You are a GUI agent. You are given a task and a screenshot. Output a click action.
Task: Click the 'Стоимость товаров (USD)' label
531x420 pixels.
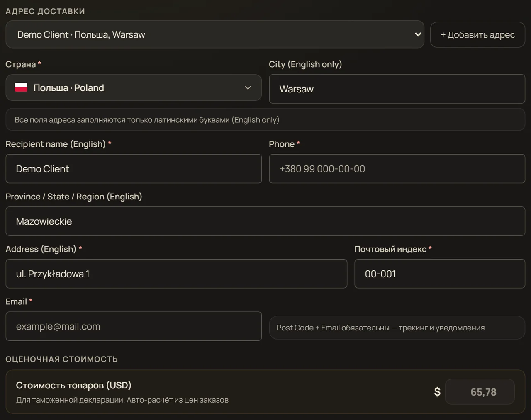74,385
